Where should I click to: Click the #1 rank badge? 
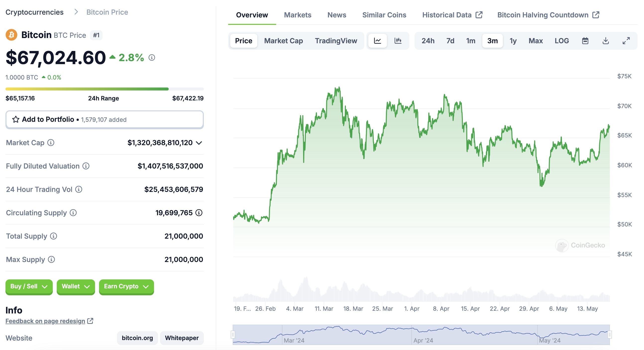(x=96, y=35)
